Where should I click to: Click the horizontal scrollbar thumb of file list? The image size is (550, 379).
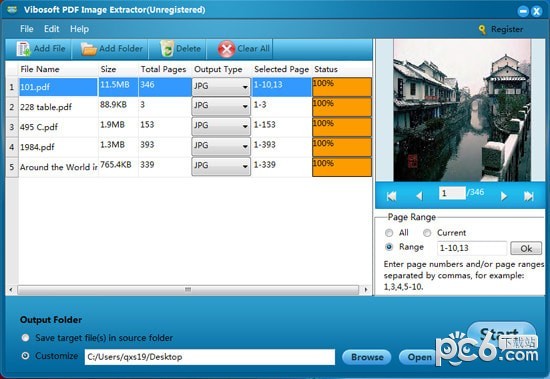188,290
